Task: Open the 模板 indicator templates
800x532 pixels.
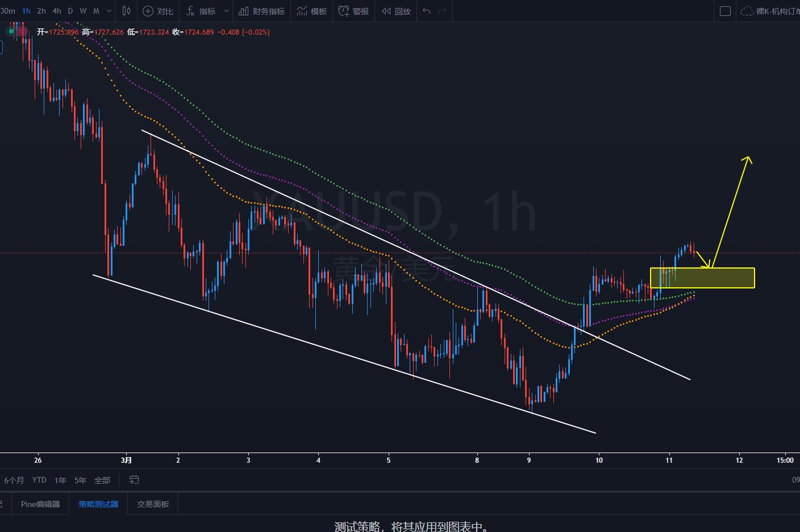Action: 312,11
